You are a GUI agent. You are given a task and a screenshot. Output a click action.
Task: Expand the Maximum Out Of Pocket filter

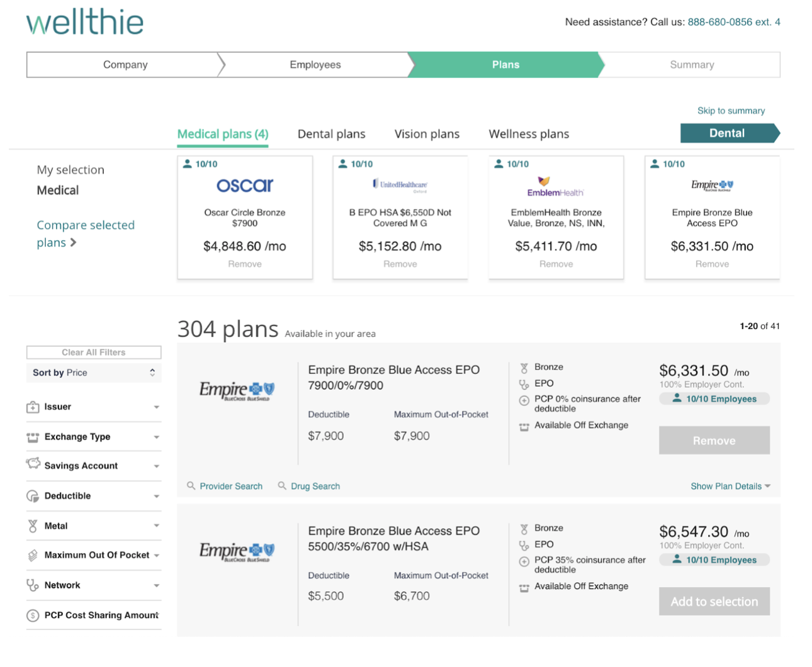(156, 555)
